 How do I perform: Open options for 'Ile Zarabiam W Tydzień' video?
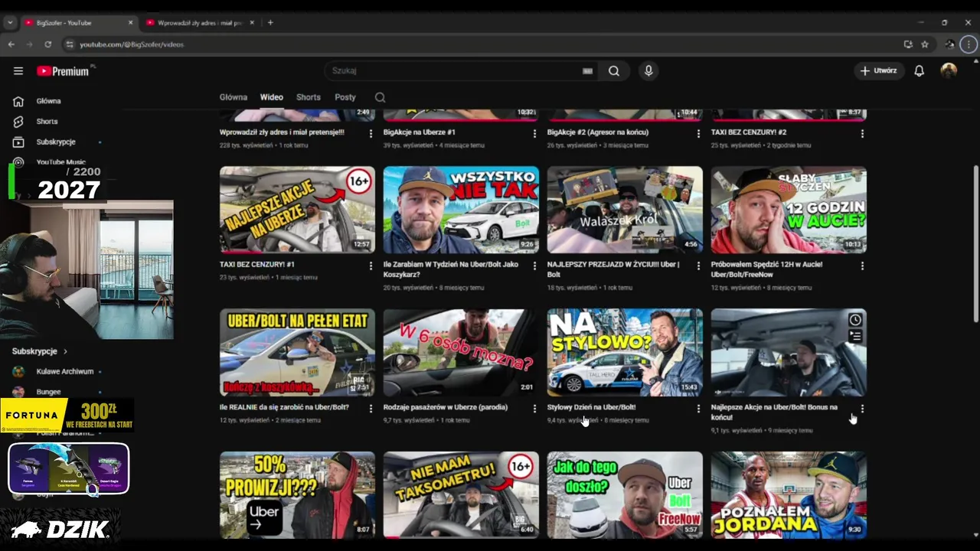click(x=534, y=266)
